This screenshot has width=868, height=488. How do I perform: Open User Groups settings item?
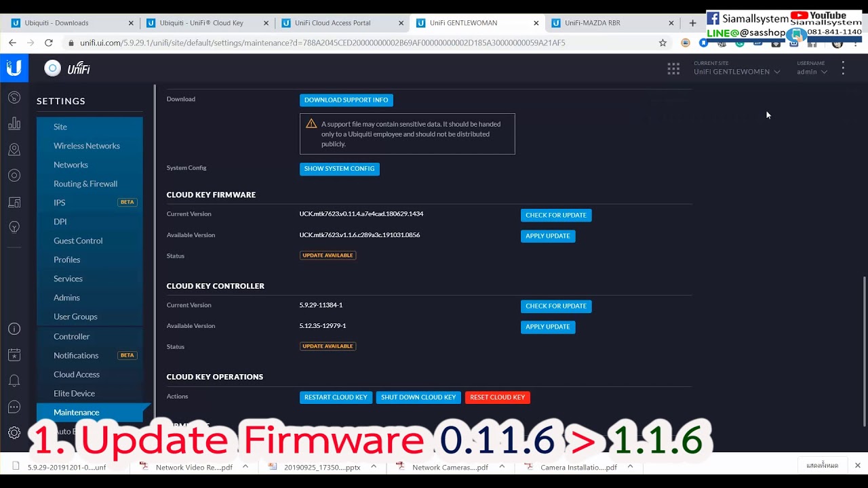click(x=90, y=317)
